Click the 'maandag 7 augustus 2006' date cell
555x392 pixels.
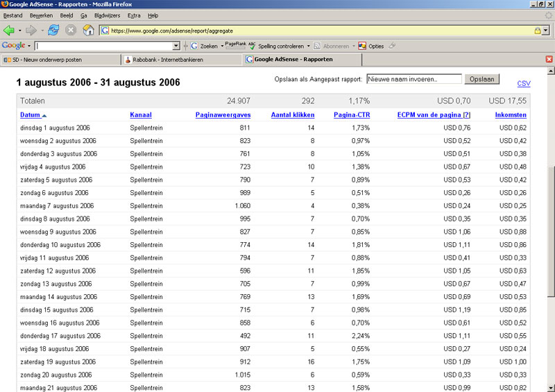point(57,206)
